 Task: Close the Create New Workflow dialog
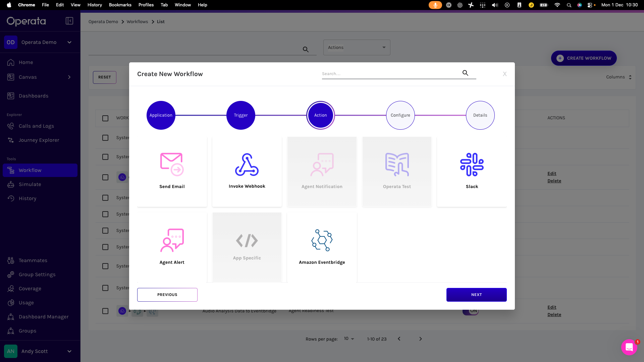[504, 74]
